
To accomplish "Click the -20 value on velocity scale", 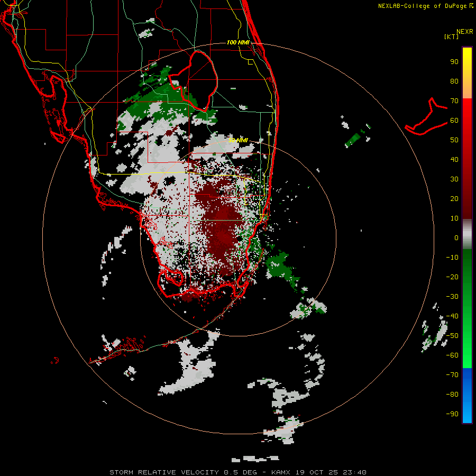I will pyautogui.click(x=452, y=277).
